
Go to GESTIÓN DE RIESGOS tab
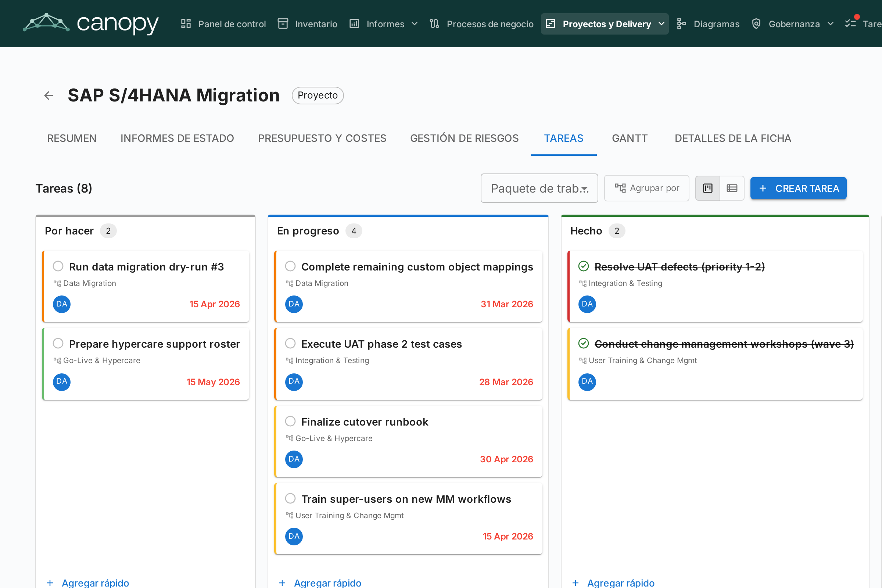(464, 139)
